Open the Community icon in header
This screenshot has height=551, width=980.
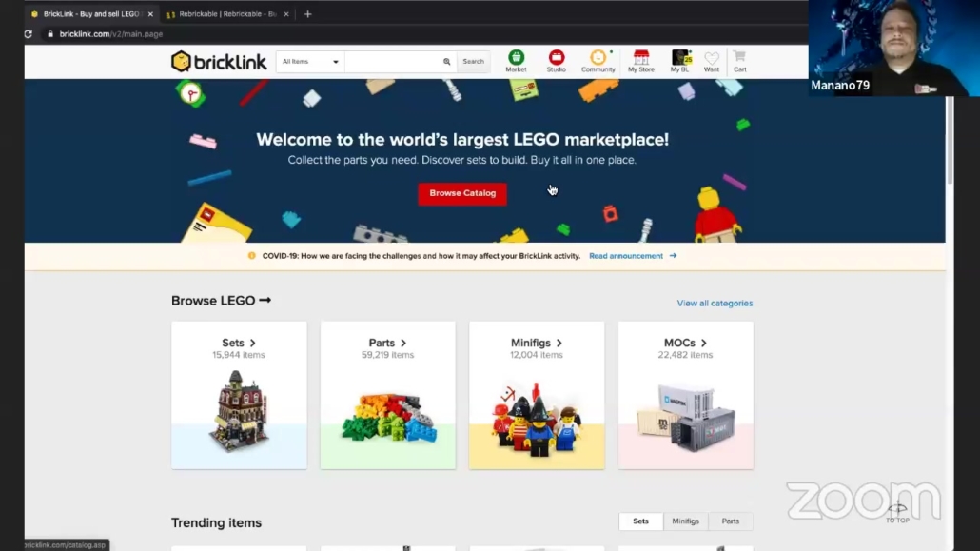598,61
